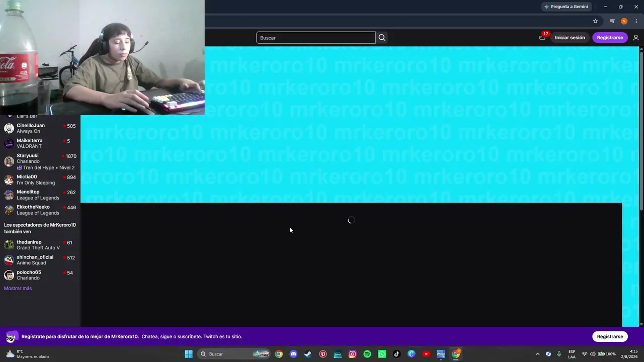Select the polocho65 channel name

coord(29,273)
